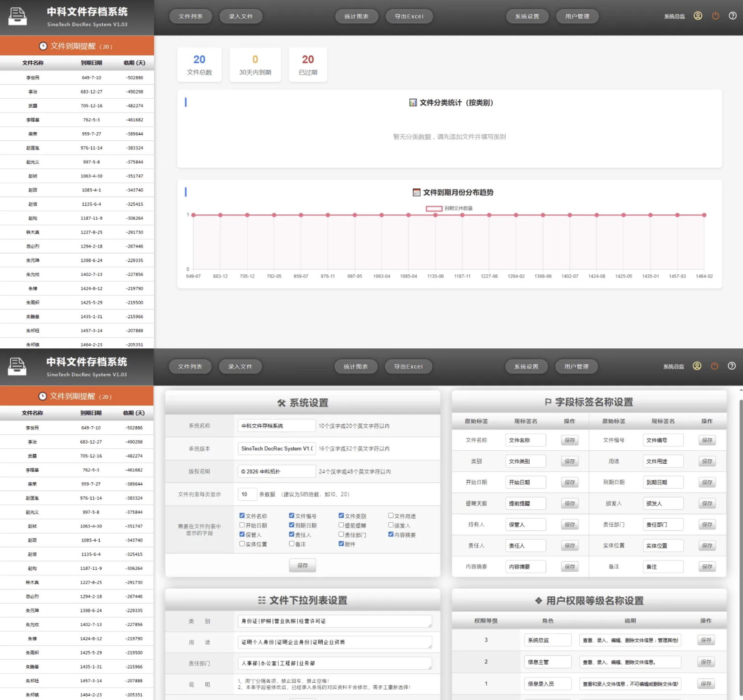Focus the 类别 dropdown-list textarea

[x=335, y=621]
